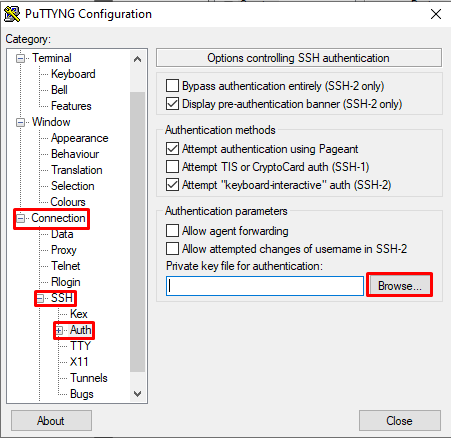Toggle Allow agent forwarding checkbox
Viewport: 451px width, 438px height.
click(x=172, y=231)
